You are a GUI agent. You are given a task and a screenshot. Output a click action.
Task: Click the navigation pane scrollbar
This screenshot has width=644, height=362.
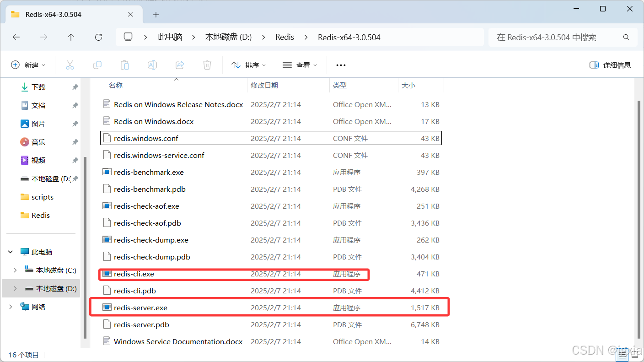coord(85,247)
